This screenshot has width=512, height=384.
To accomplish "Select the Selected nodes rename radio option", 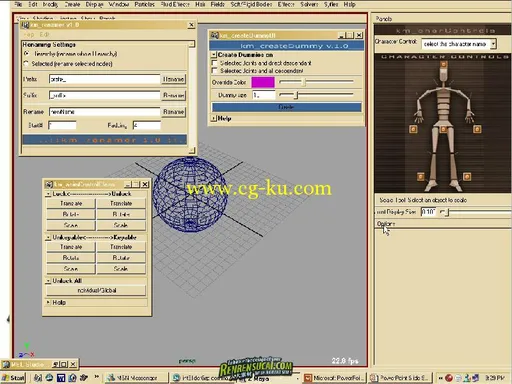I will pyautogui.click(x=26, y=63).
